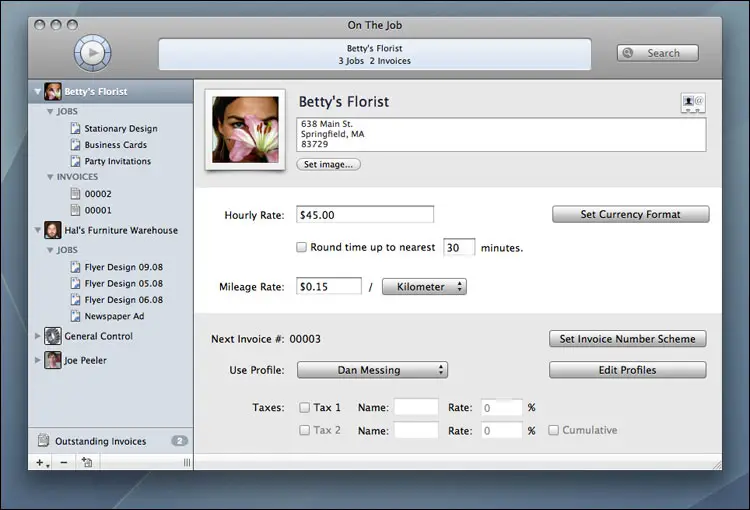Click the address text box
This screenshot has width=750, height=510.
click(x=501, y=134)
